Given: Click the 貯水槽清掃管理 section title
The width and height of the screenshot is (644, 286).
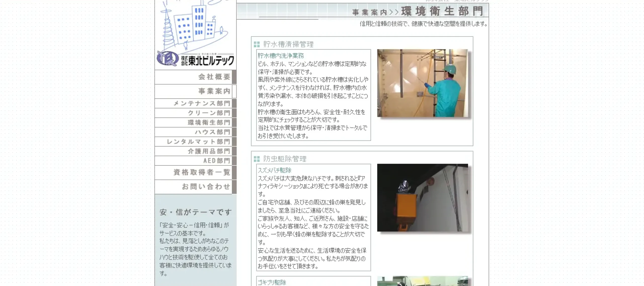Looking at the screenshot, I should point(288,44).
